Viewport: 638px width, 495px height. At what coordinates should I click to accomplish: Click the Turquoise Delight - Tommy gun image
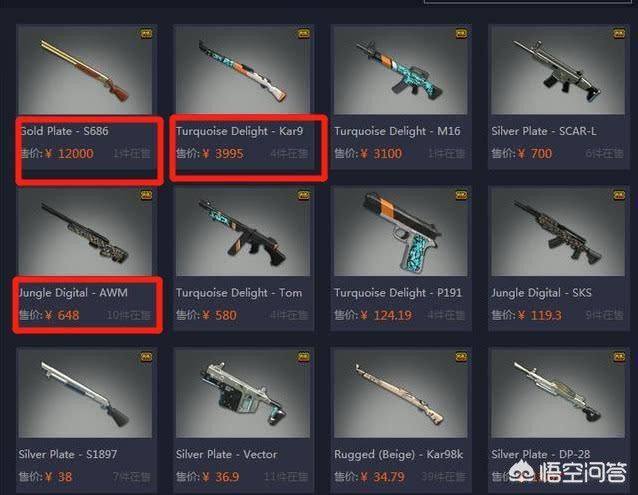243,232
